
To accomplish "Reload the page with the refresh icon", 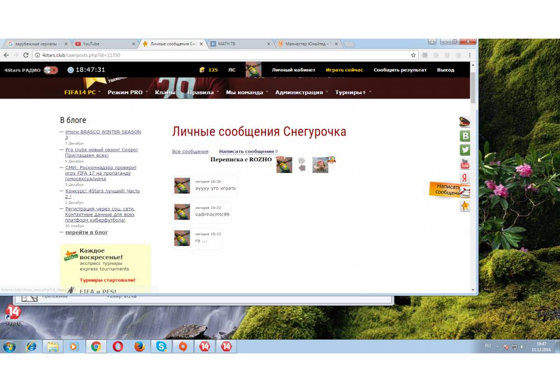I will (x=26, y=55).
